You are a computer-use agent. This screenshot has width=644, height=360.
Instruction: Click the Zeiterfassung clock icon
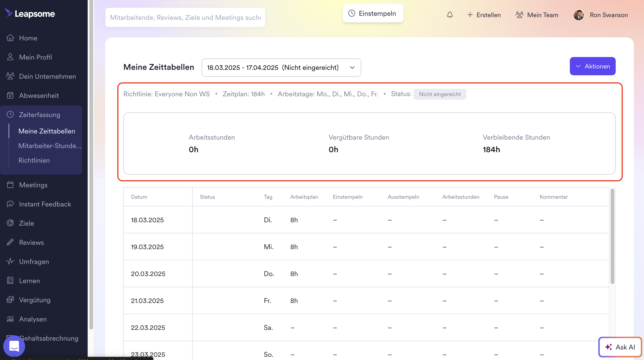(x=10, y=115)
